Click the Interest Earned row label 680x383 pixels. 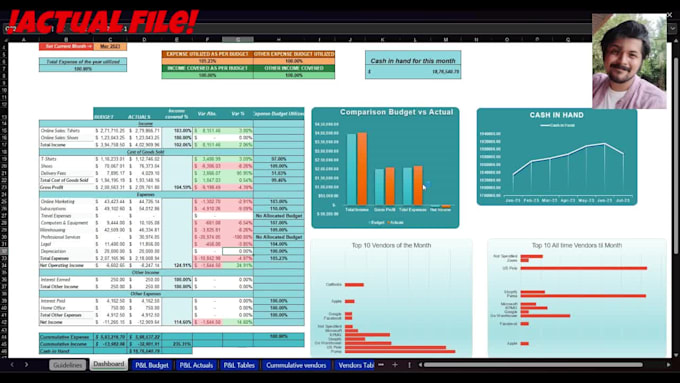[55, 280]
